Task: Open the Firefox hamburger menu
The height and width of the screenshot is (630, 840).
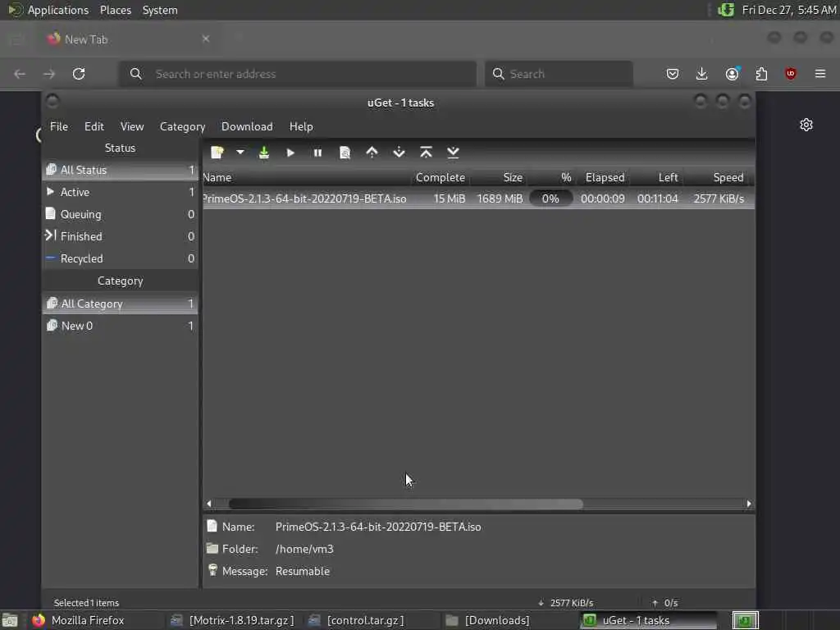Action: [820, 74]
